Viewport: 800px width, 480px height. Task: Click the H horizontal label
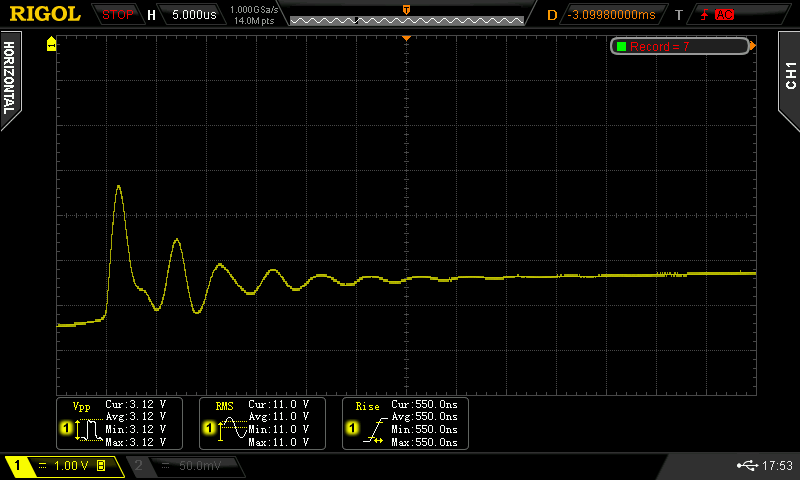[152, 15]
